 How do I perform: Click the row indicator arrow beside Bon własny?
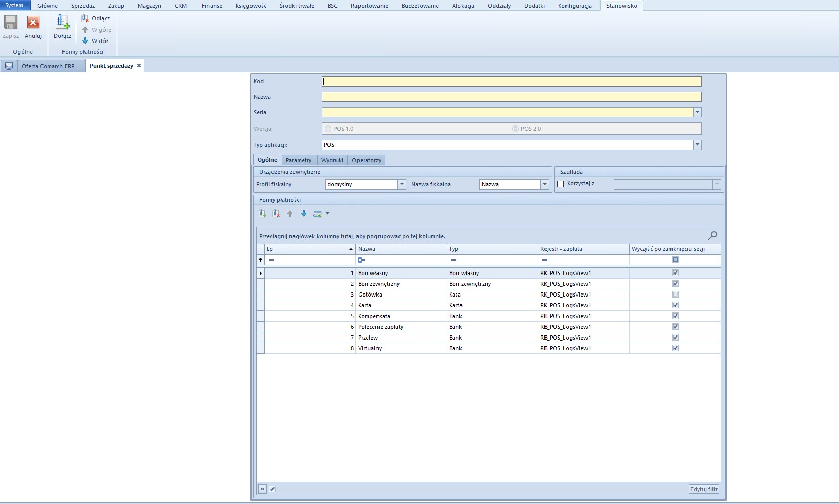pyautogui.click(x=261, y=273)
